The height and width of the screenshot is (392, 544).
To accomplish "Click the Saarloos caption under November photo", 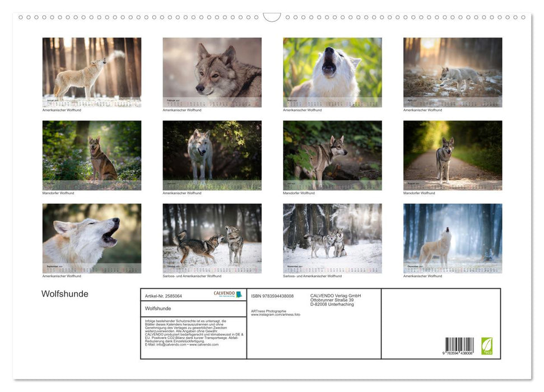I will 312,276.
